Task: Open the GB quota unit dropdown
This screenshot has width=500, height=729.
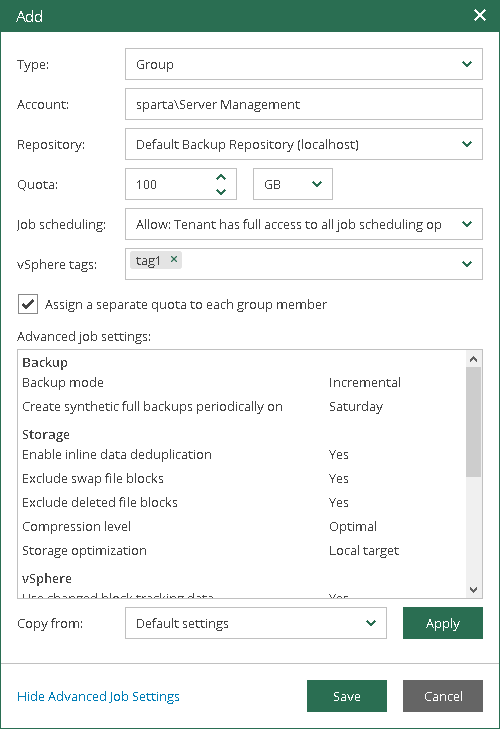Action: click(x=293, y=184)
